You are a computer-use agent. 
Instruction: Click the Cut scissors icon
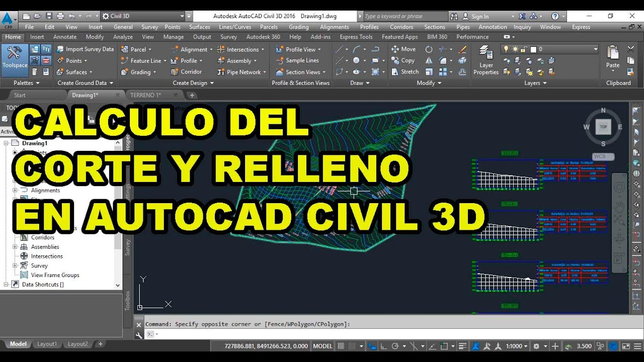tap(631, 49)
